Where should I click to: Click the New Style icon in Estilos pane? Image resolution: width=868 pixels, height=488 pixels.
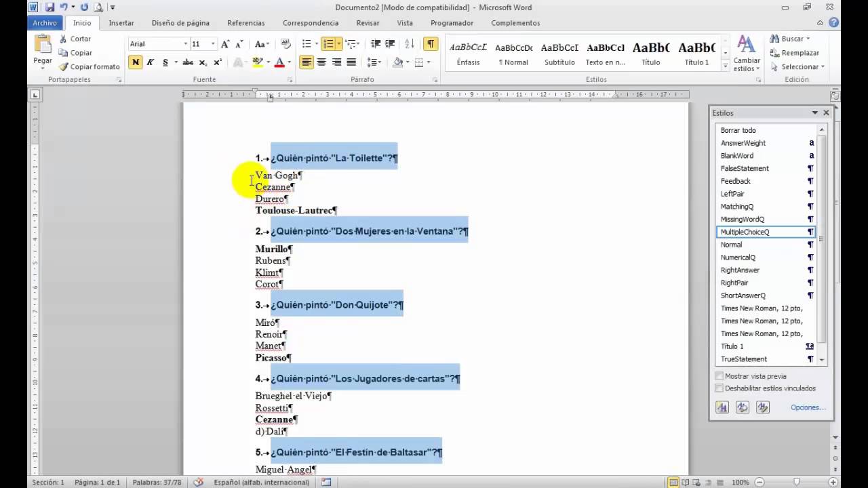click(x=722, y=407)
